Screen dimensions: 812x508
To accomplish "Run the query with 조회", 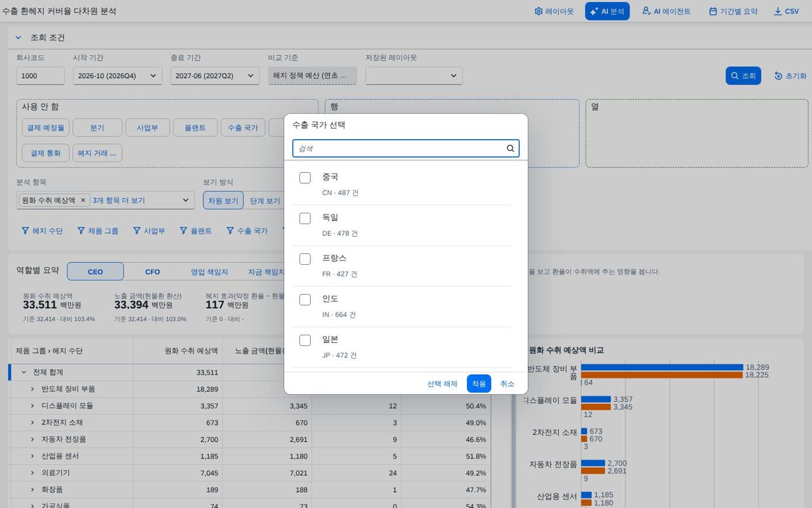I will click(x=743, y=76).
